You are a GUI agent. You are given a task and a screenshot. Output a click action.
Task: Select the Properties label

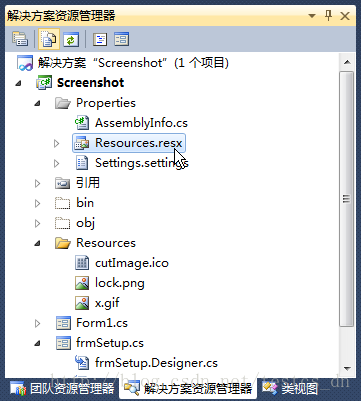coord(106,103)
